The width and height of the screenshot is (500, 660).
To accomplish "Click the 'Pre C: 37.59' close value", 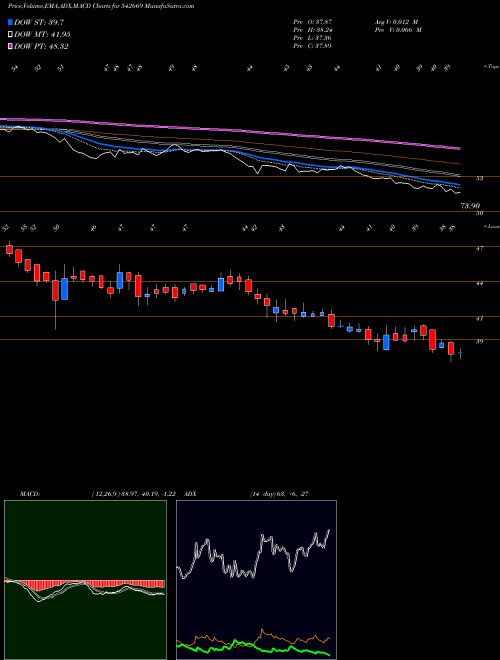I will pos(312,46).
